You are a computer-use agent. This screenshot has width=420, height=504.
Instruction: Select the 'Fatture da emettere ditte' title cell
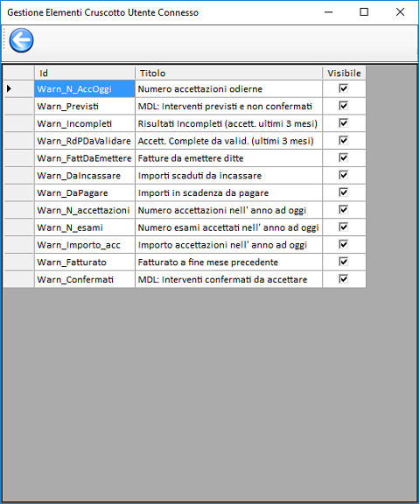click(x=228, y=158)
